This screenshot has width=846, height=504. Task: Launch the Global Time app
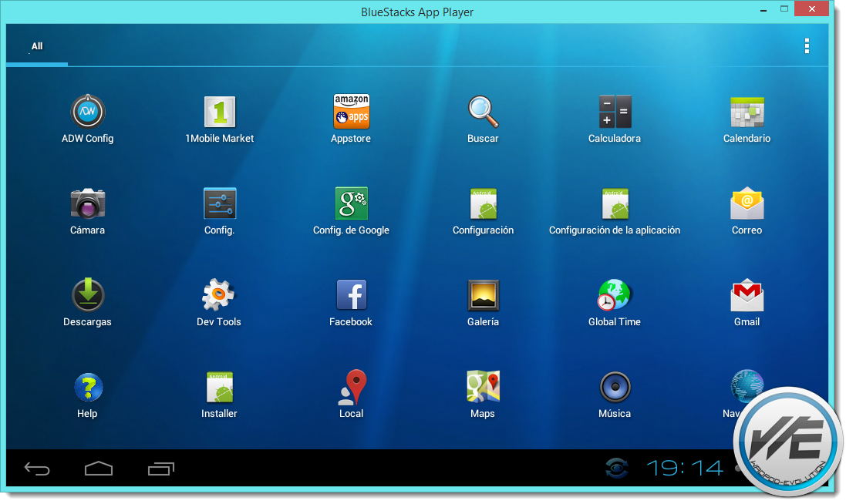point(614,295)
